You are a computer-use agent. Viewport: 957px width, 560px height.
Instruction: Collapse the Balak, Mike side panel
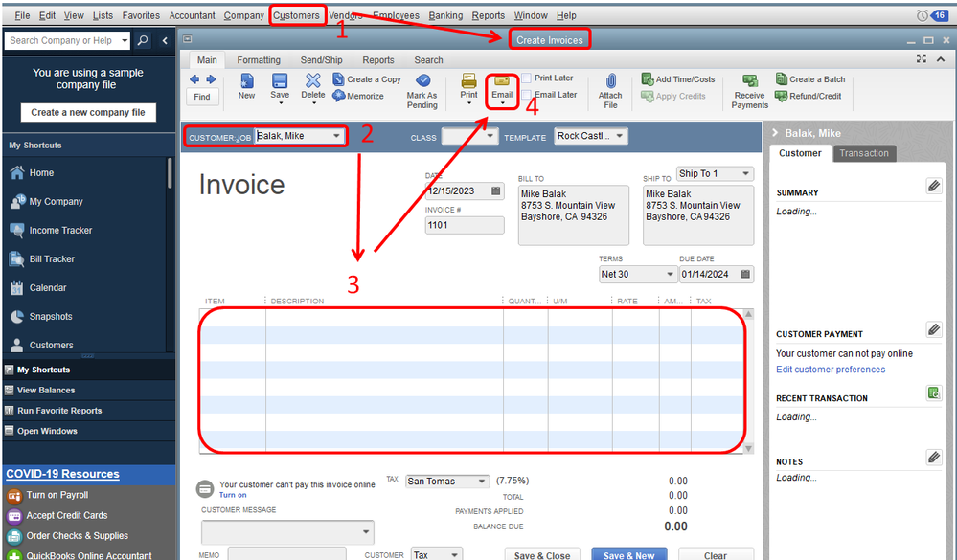tap(775, 133)
